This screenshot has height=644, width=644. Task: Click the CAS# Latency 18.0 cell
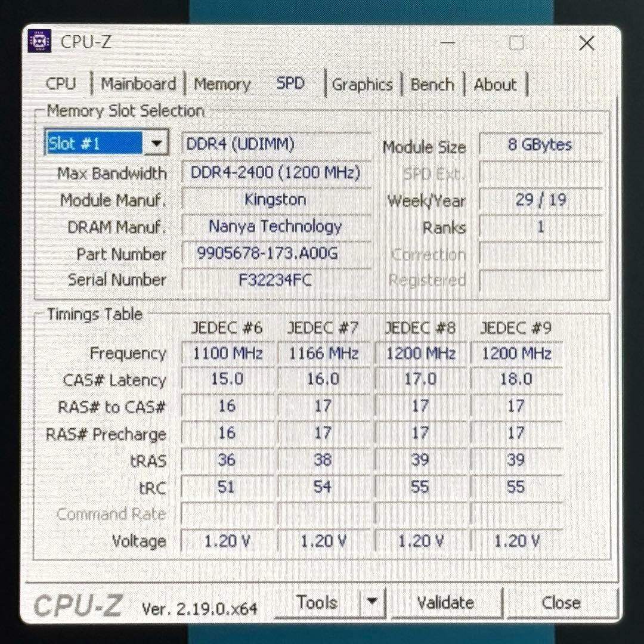click(516, 379)
